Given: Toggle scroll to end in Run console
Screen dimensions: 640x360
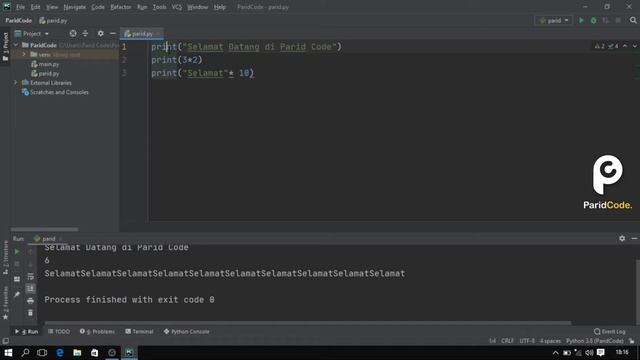Looking at the screenshot, I should click(31, 289).
